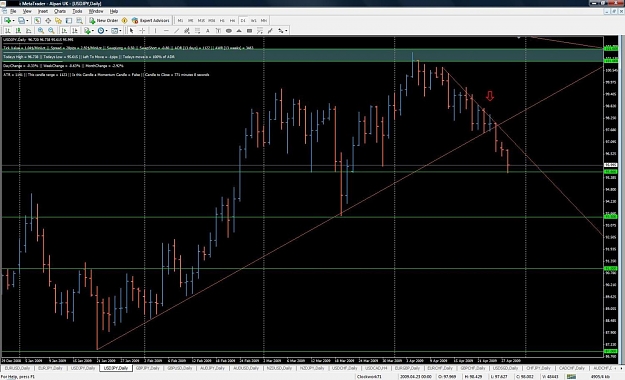Image resolution: width=625 pixels, height=380 pixels.
Task: Expand the new chart dropdown arrow
Action: pyautogui.click(x=13, y=20)
